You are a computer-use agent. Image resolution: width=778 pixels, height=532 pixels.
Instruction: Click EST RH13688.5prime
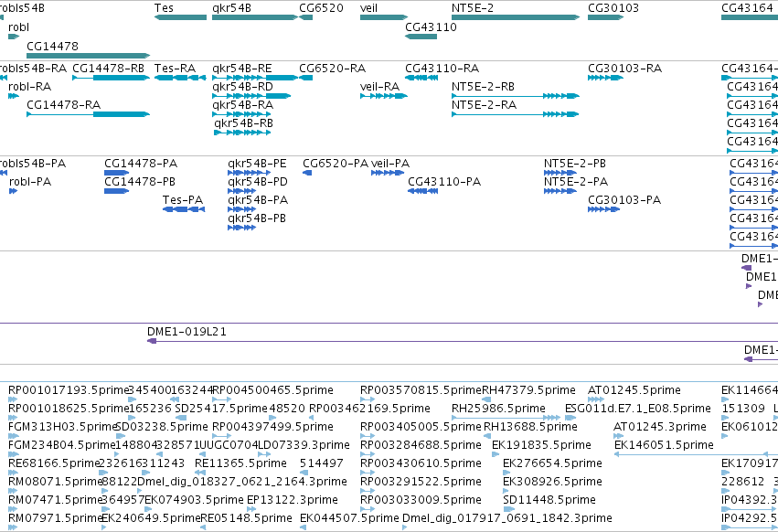click(487, 436)
